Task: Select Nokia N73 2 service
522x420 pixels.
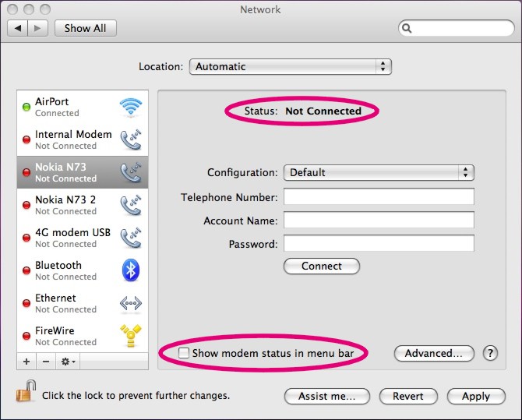Action: point(83,205)
